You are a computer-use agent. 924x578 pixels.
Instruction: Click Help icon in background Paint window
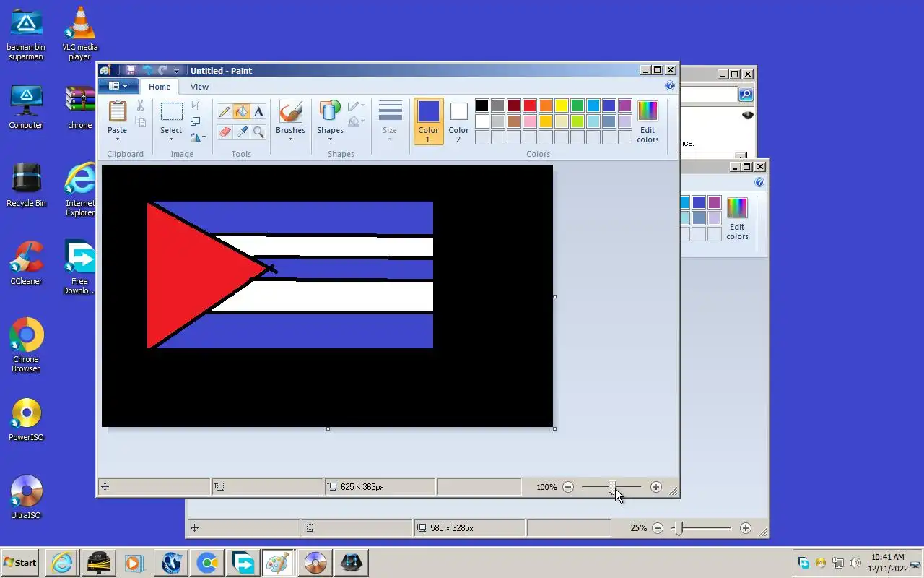[759, 183]
